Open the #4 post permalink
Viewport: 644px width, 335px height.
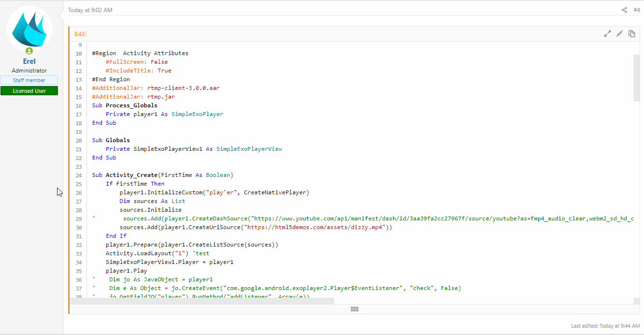636,10
